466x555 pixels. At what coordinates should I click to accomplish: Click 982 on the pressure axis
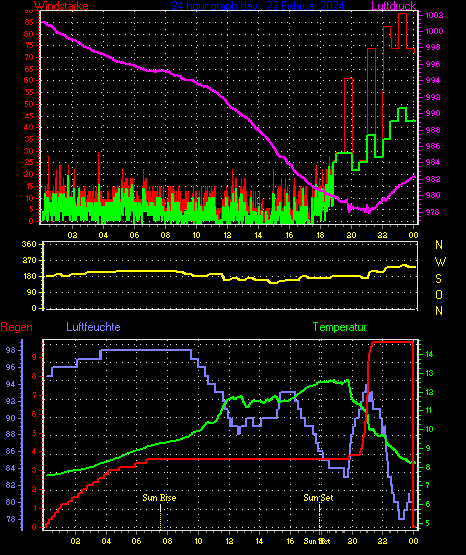coord(433,179)
